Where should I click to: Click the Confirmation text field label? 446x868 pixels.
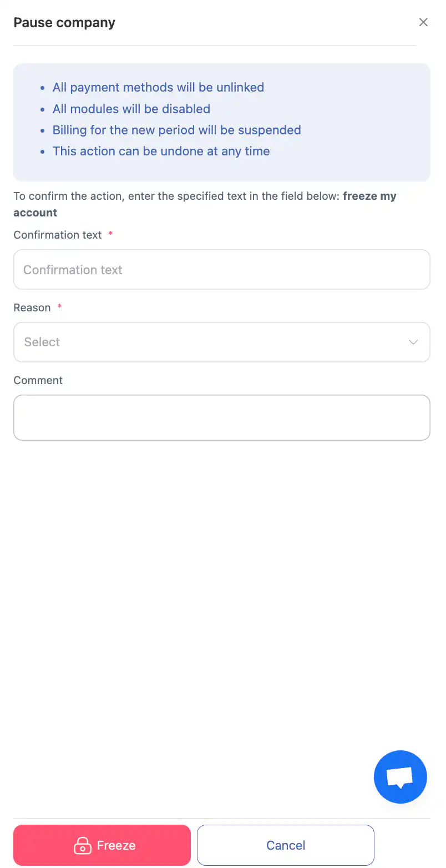click(x=58, y=235)
